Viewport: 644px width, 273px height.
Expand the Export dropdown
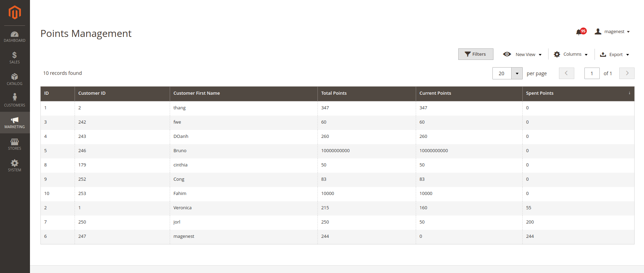click(614, 55)
